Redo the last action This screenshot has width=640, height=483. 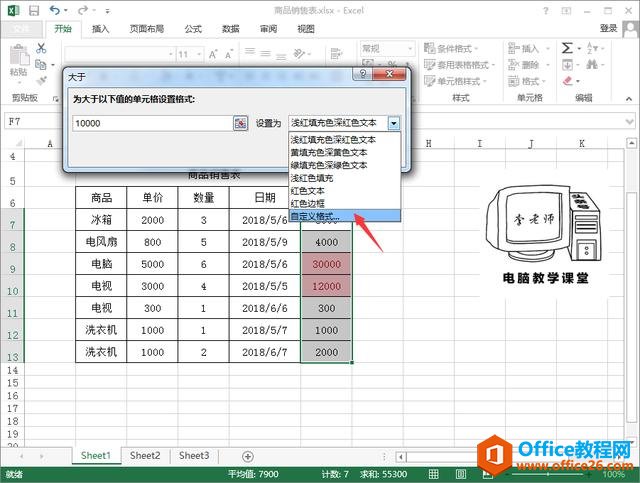(83, 11)
